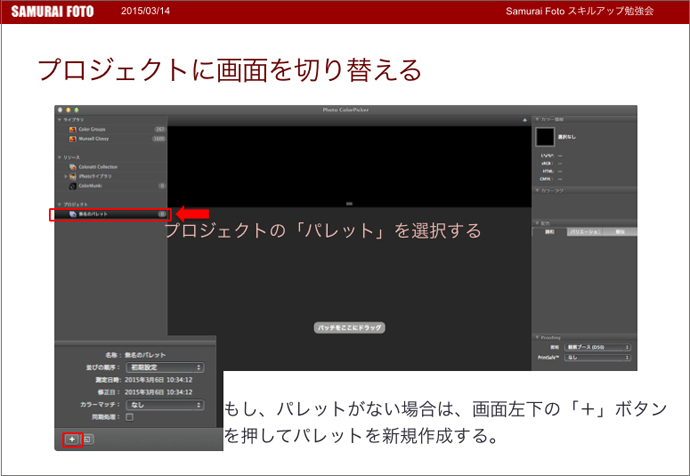
Task: Click the green zoom window button
Action: pos(77,110)
